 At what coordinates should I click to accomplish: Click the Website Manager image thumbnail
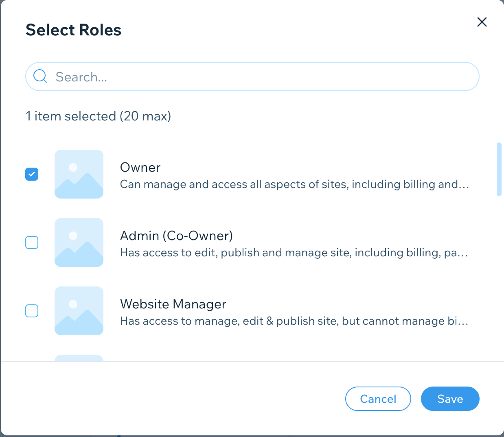pos(79,311)
